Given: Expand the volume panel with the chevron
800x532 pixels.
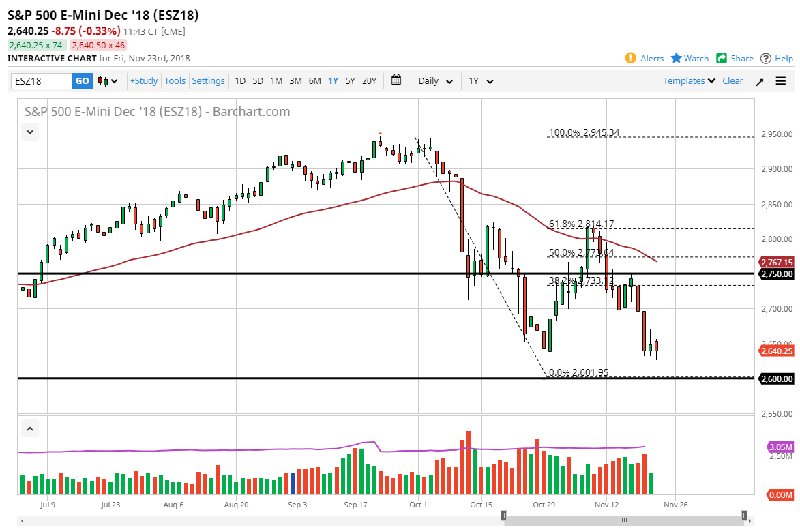Looking at the screenshot, I should (x=29, y=428).
